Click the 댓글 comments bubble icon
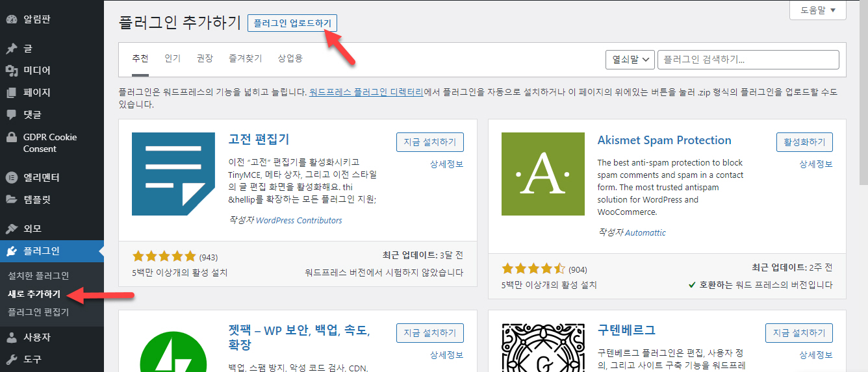 pyautogui.click(x=11, y=115)
